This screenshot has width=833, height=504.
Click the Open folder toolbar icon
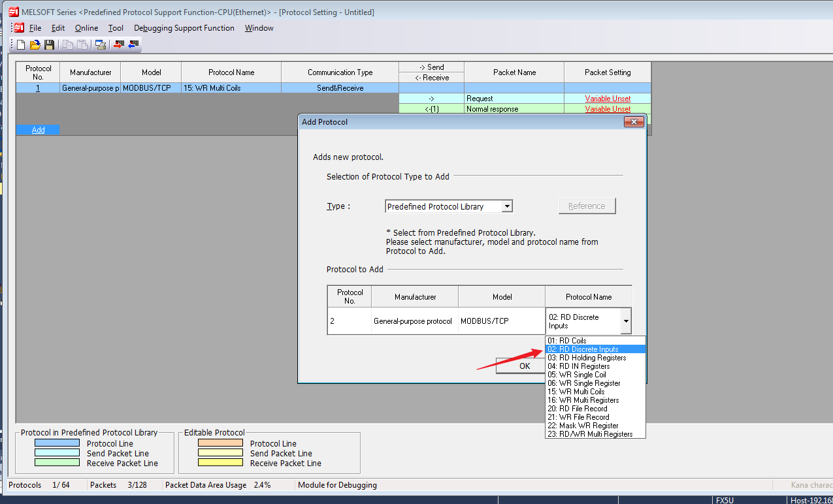point(35,44)
